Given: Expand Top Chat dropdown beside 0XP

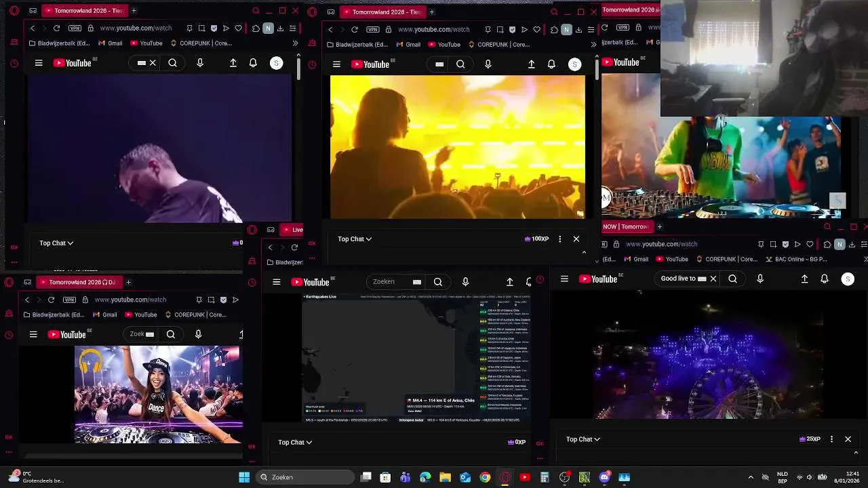Looking at the screenshot, I should click(295, 442).
